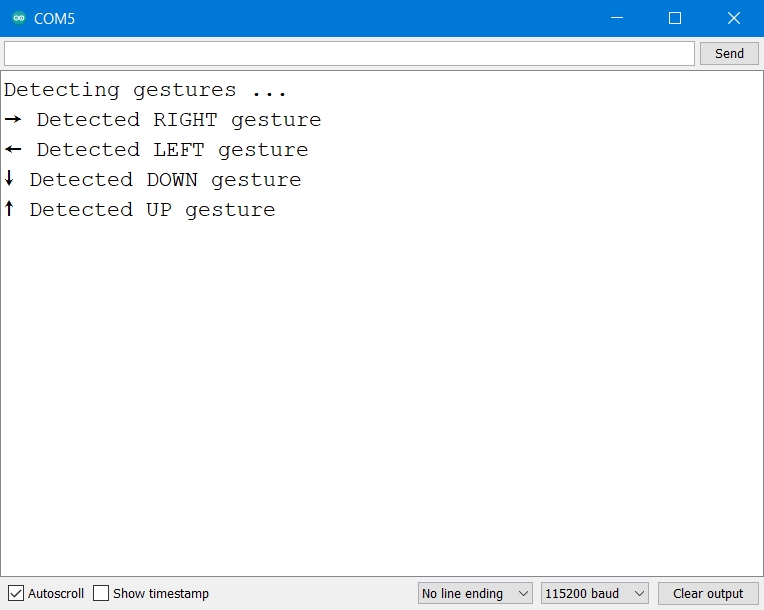Click the Clear output button
The width and height of the screenshot is (764, 610).
708,593
